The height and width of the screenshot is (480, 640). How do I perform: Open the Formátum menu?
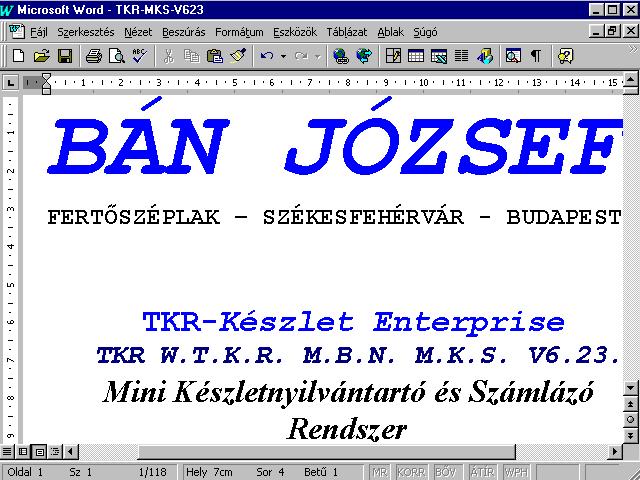[239, 32]
